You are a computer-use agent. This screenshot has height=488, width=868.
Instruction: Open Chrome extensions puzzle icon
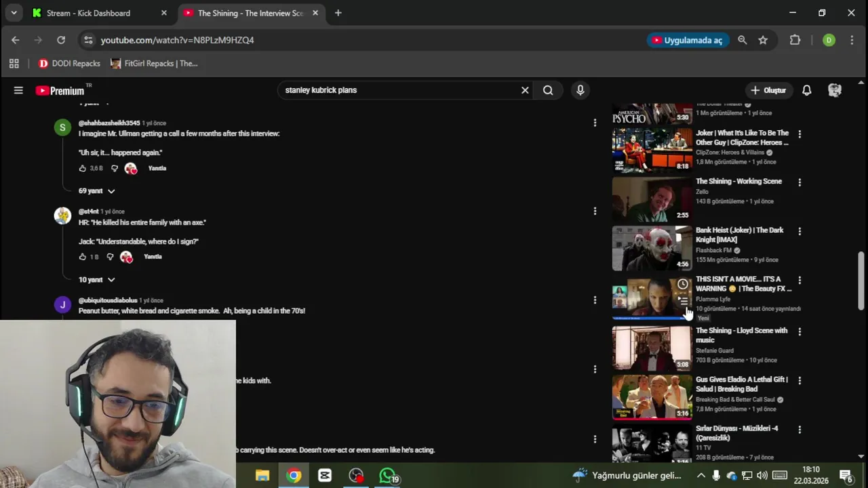[x=795, y=40]
